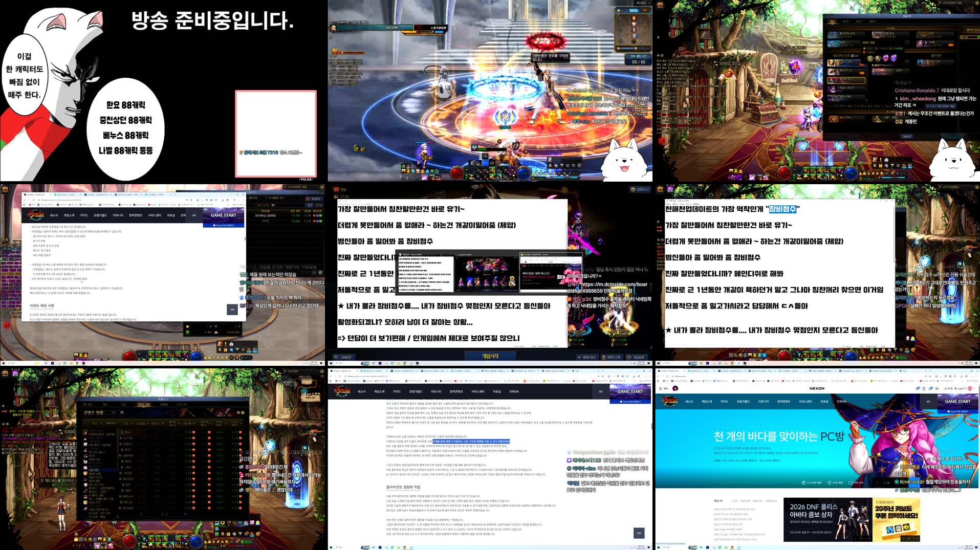Open 게임소개 on the highlighted-text article page navigation

coord(379,391)
